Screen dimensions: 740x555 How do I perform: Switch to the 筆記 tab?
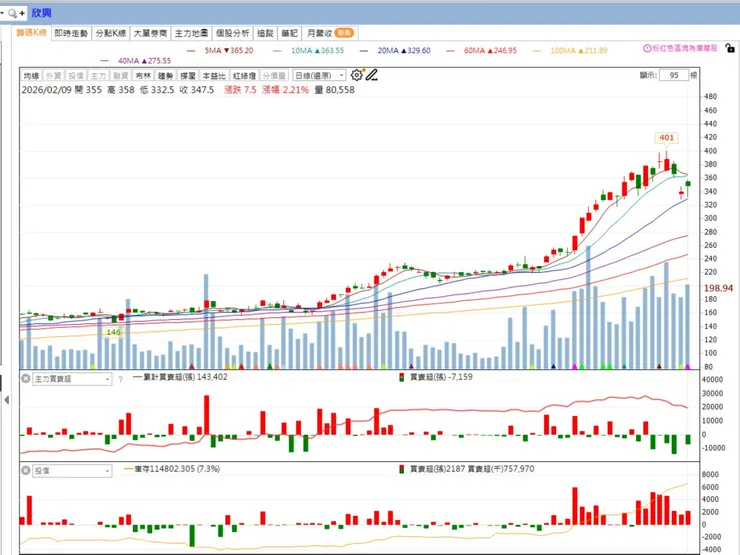(289, 33)
